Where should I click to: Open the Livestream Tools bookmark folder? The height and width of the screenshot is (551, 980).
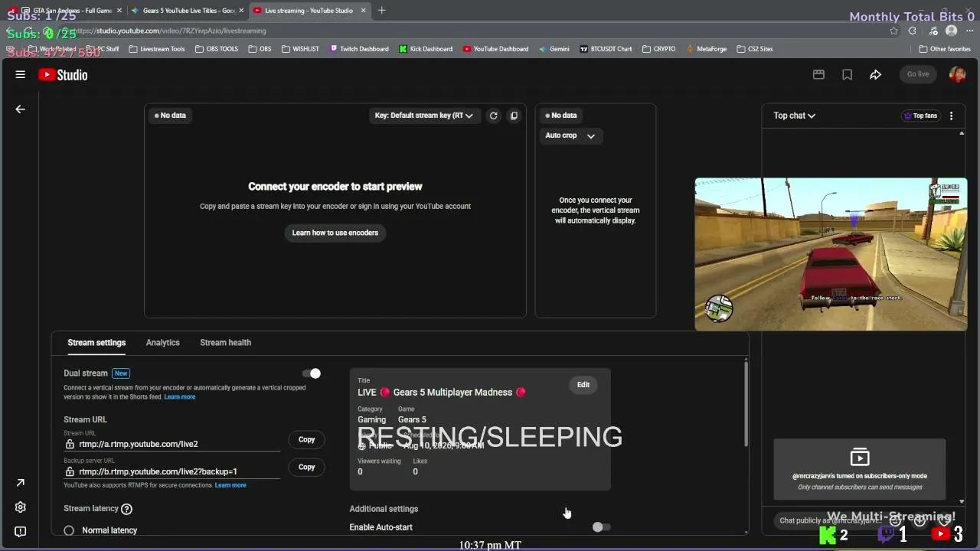pyautogui.click(x=156, y=49)
